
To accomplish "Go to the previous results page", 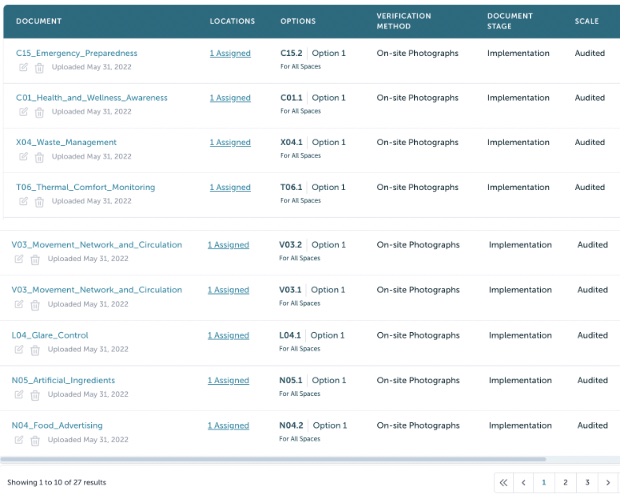I will click(524, 482).
